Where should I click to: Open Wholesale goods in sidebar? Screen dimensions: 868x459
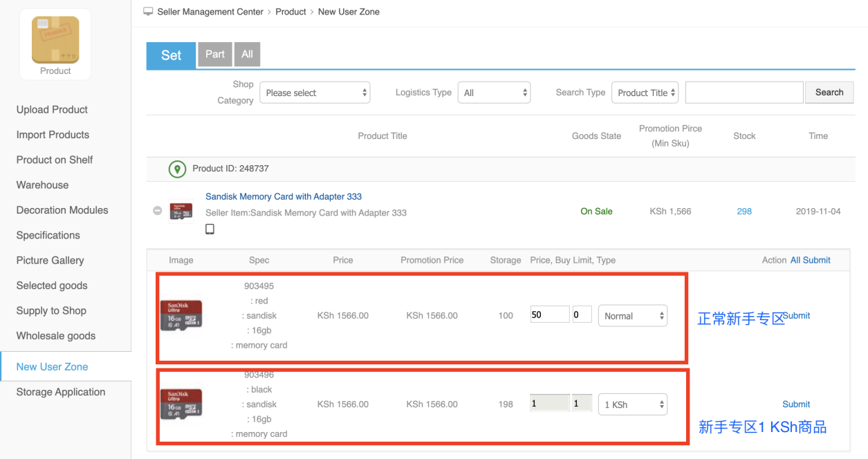click(x=56, y=336)
